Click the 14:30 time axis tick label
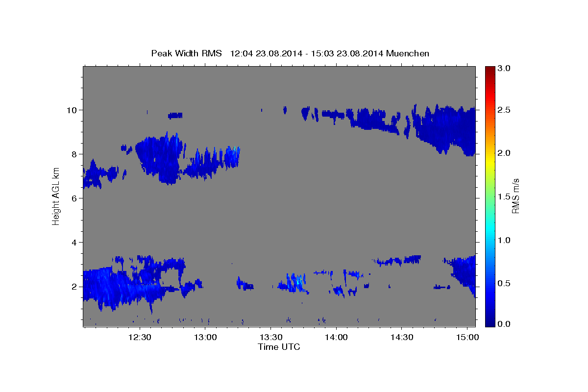588x392 pixels. coord(402,338)
